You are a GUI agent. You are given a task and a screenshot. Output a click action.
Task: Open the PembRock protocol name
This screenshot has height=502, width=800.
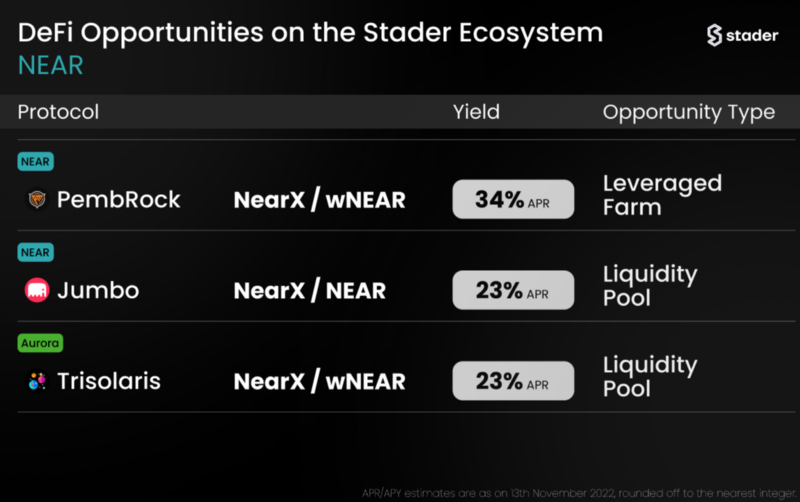point(118,199)
